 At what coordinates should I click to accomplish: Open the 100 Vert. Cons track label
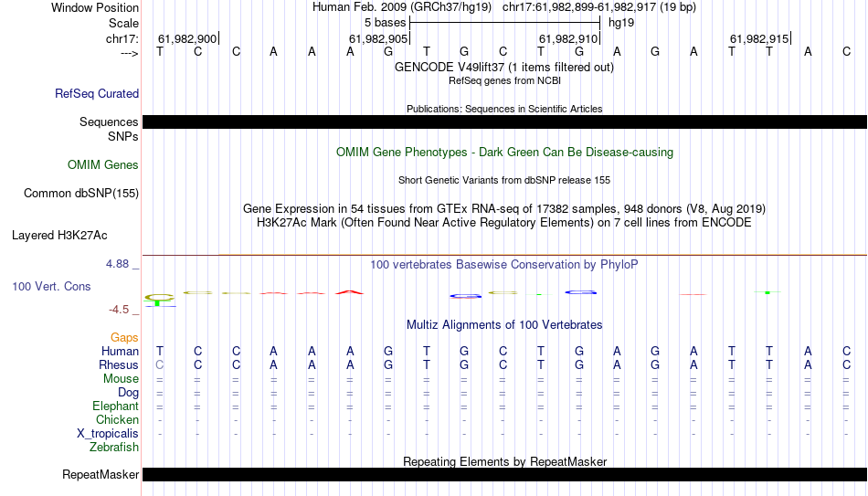(x=51, y=286)
